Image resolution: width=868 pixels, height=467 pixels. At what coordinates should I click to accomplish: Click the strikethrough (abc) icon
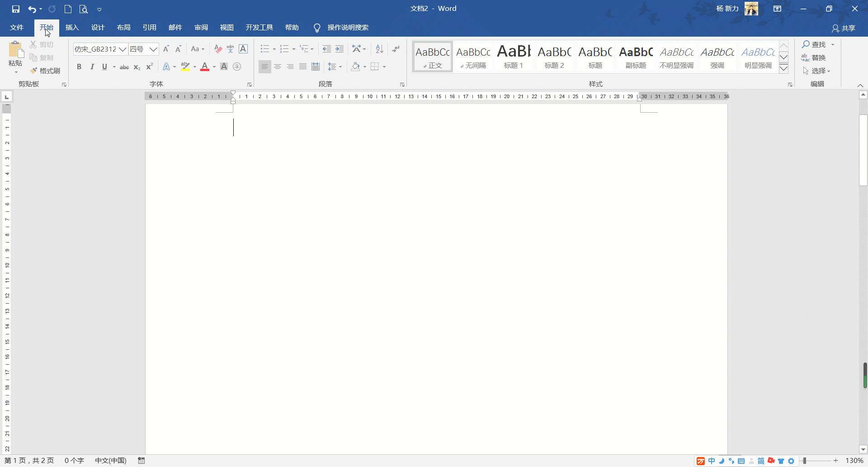[x=124, y=67]
